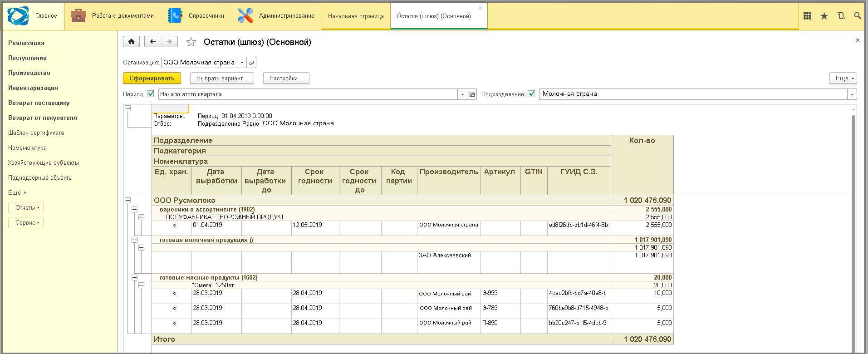
Task: Click the briefcase icon of Работа с документами
Action: coord(78,16)
